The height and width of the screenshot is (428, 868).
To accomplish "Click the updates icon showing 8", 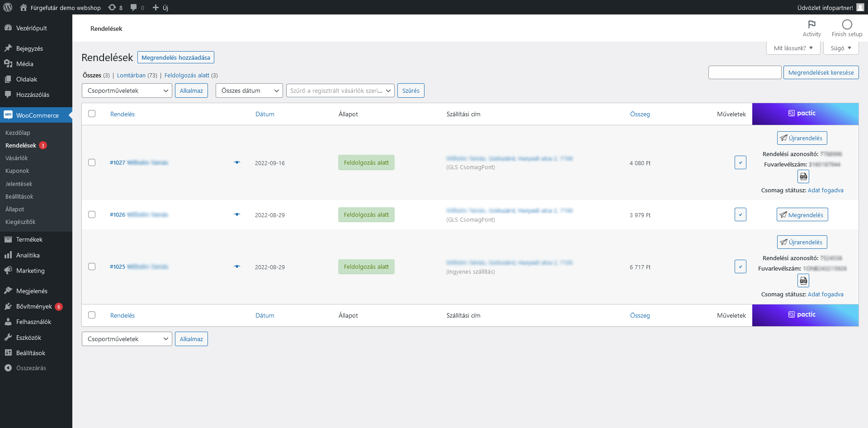I will point(112,7).
